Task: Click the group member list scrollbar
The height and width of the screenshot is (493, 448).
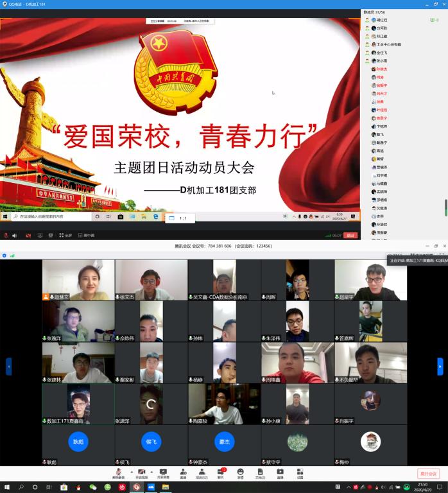Action: pos(445,207)
